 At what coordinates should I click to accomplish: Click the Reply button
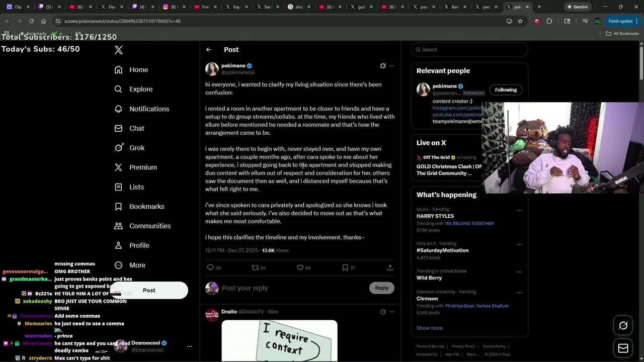pos(382,288)
